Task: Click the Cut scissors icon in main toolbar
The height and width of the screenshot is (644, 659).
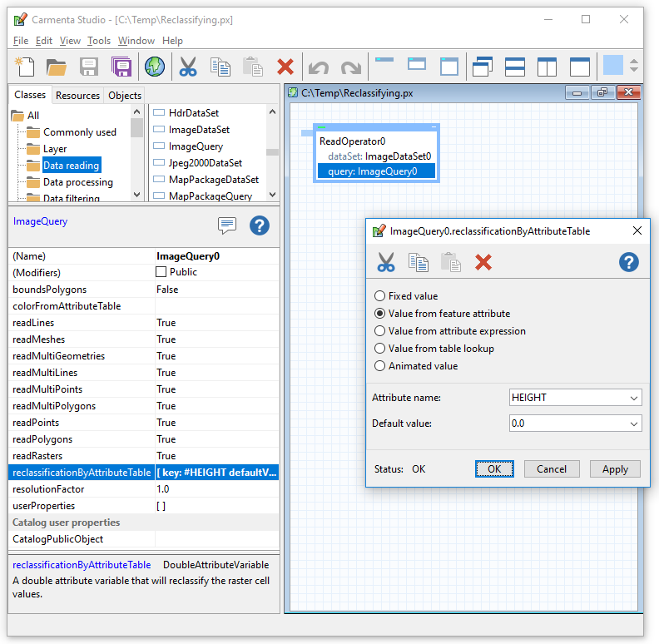Action: [x=188, y=67]
